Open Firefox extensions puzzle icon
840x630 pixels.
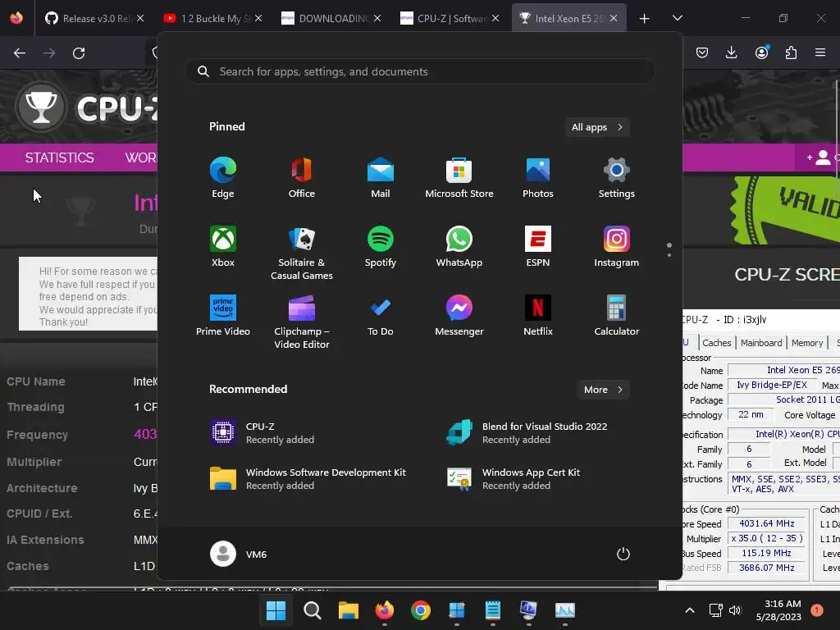pos(792,52)
